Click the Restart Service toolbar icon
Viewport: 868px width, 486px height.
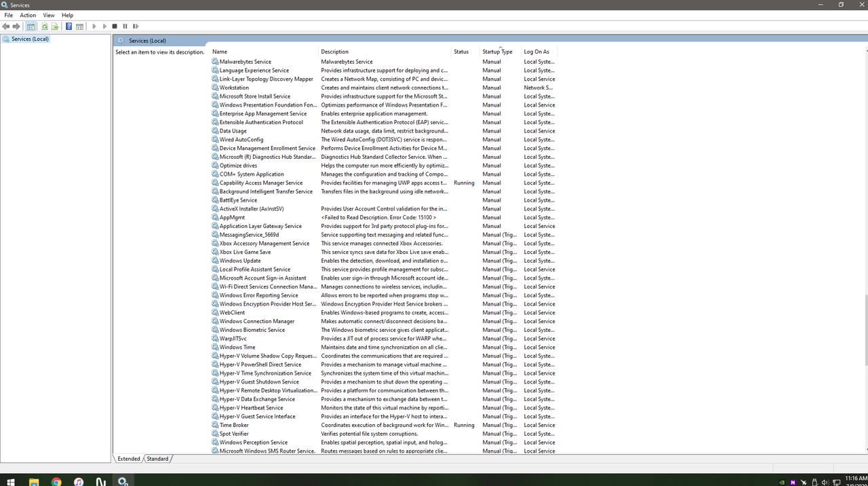[135, 26]
